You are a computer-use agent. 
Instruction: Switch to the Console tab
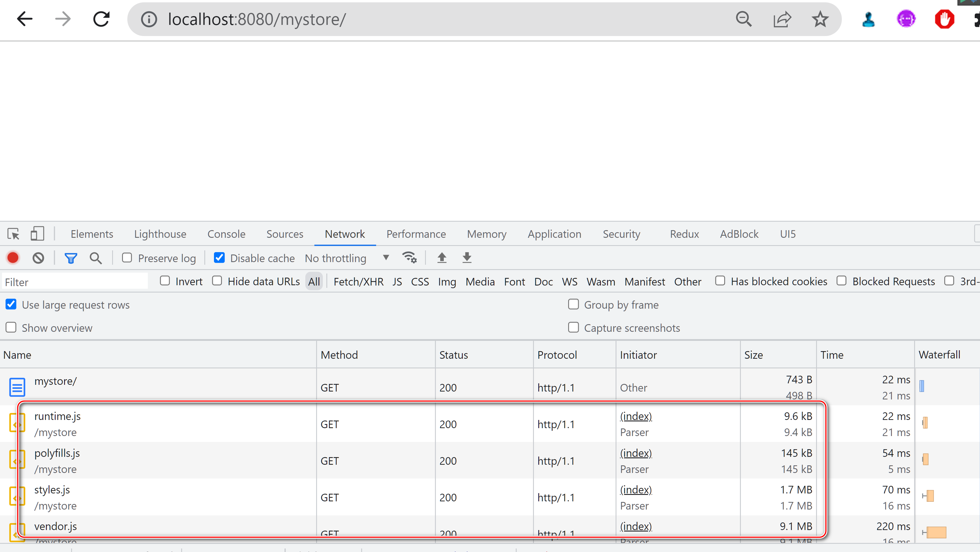click(x=226, y=234)
